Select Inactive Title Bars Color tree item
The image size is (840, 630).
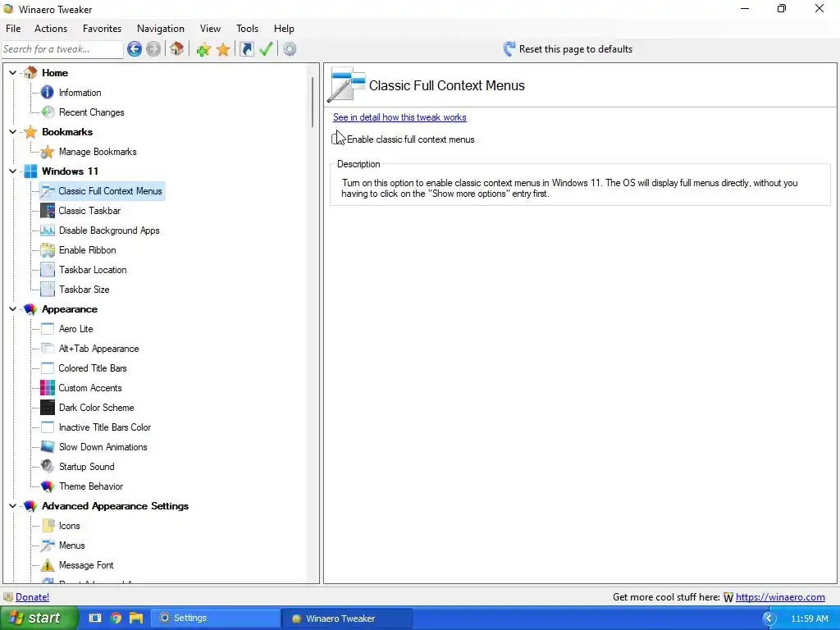click(x=105, y=427)
